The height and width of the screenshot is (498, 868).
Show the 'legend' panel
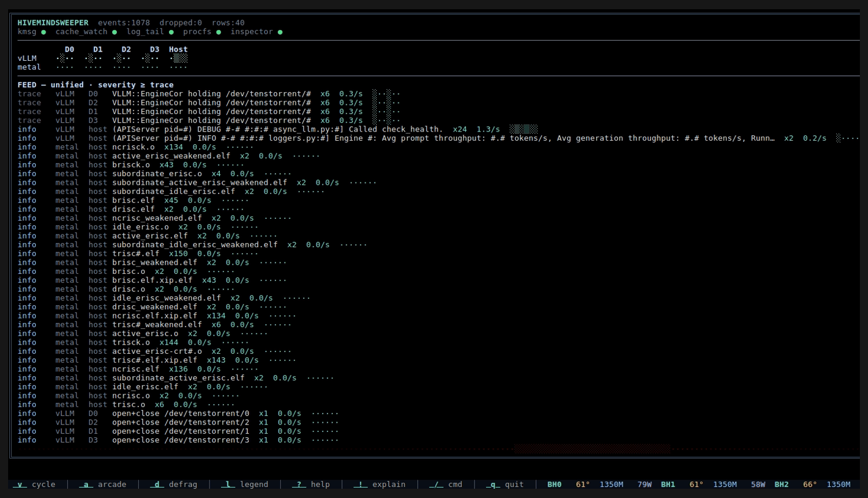point(245,484)
